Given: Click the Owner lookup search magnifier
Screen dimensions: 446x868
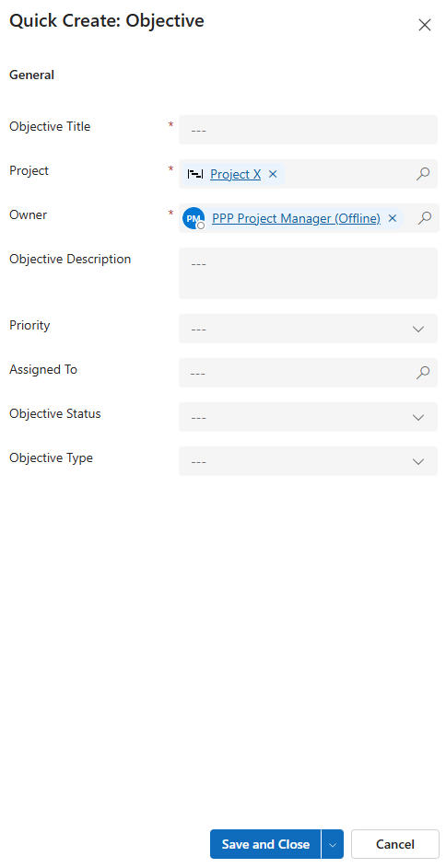Looking at the screenshot, I should coord(425,218).
